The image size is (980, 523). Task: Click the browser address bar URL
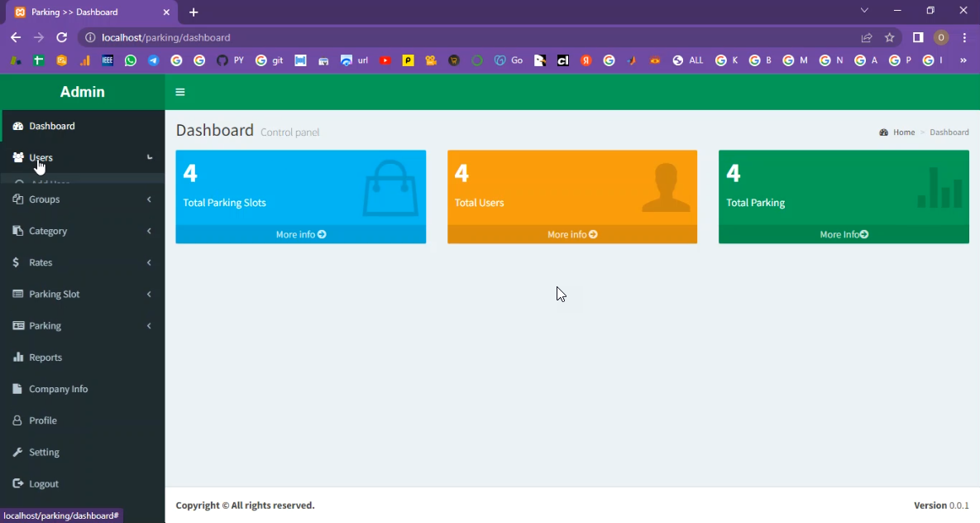point(165,37)
